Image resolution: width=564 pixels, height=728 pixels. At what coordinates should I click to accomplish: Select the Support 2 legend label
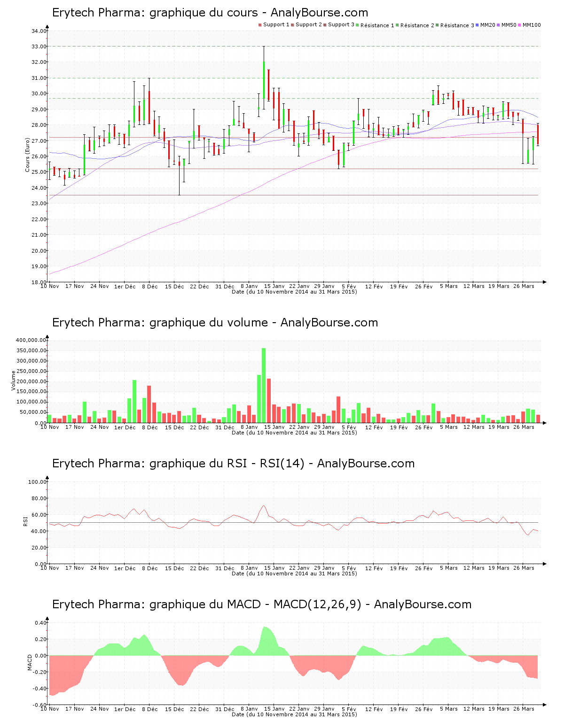click(309, 25)
